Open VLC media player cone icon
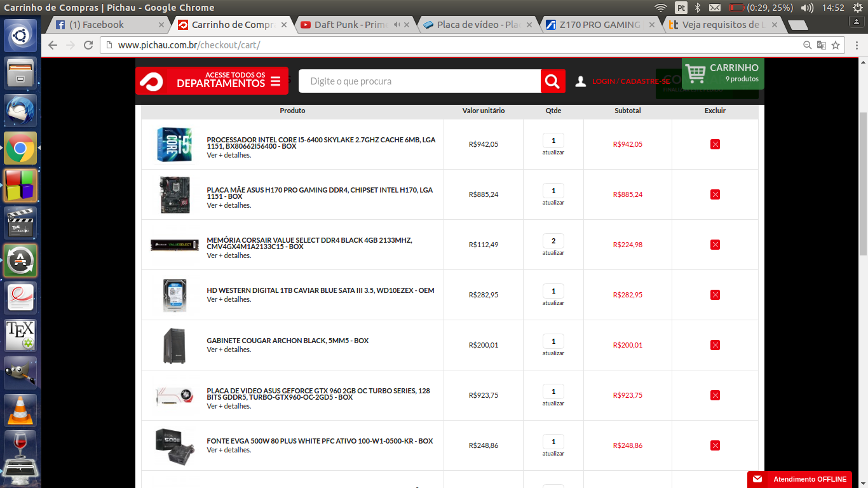Screen dimensions: 868x488 point(20,410)
